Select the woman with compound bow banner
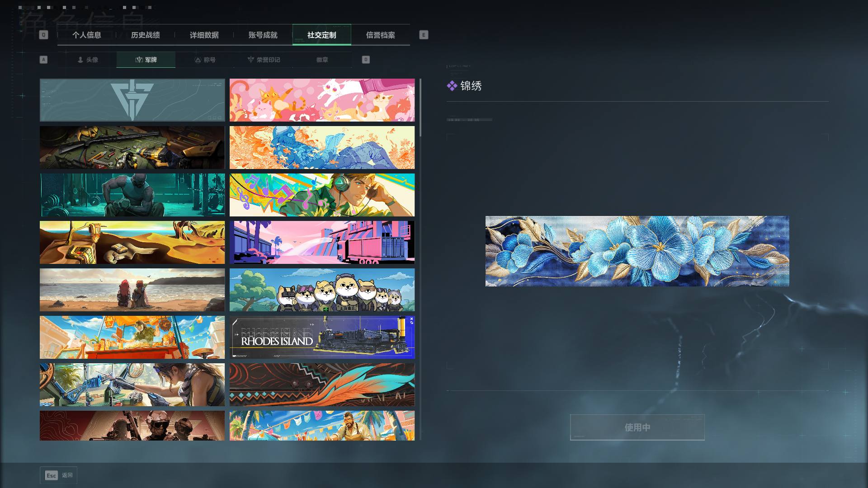Screen dimensions: 868x488 click(132, 385)
